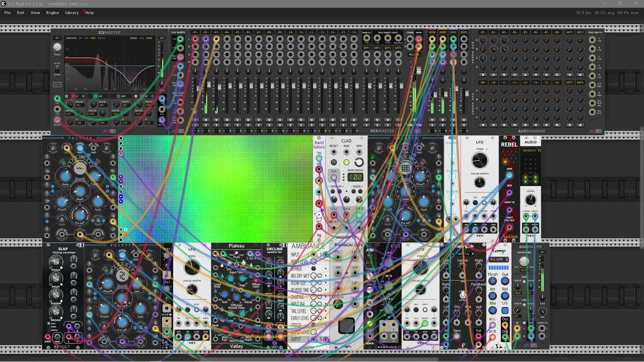Screen dimensions: 644x362
Task: Click CLKD CLK 3 output jack
Action: click(x=359, y=215)
